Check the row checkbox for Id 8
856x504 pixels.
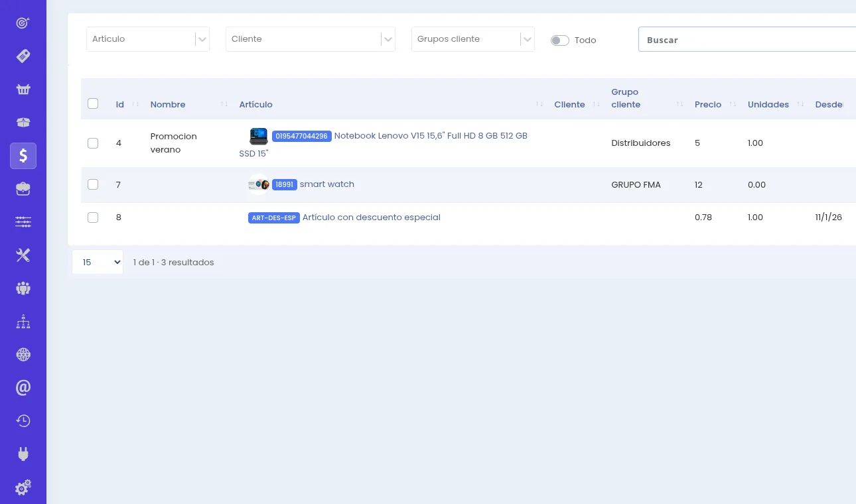click(93, 218)
